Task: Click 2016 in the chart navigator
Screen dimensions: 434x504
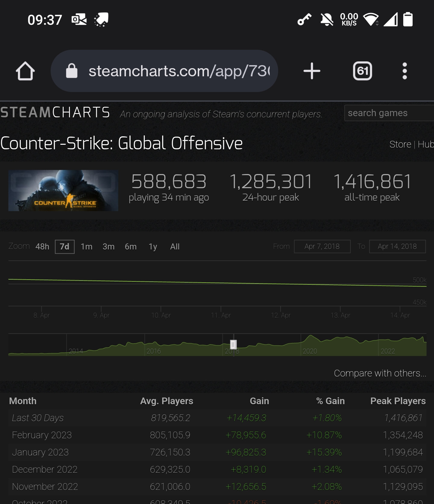Action: 154,351
